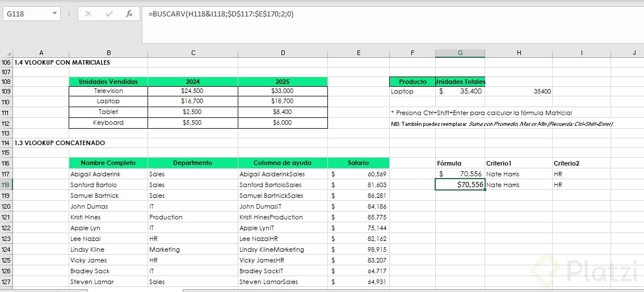The height and width of the screenshot is (292, 644).
Task: Click the Select All corner triangle
Action: [x=6, y=53]
